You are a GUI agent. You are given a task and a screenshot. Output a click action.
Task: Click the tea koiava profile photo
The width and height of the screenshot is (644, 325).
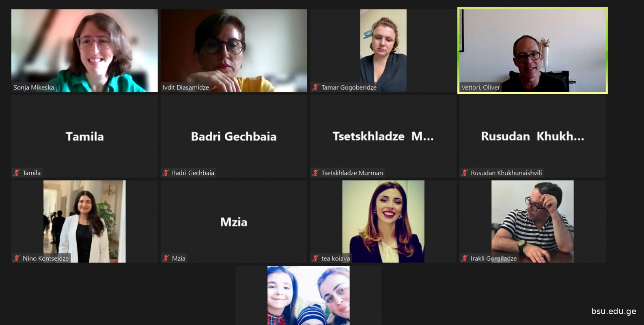[x=383, y=221]
